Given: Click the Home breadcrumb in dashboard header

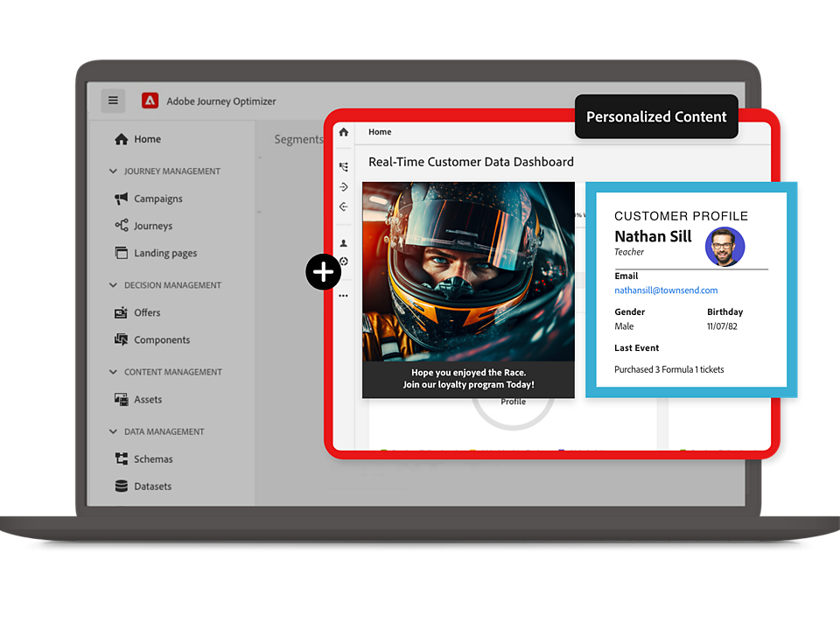Looking at the screenshot, I should [x=380, y=132].
